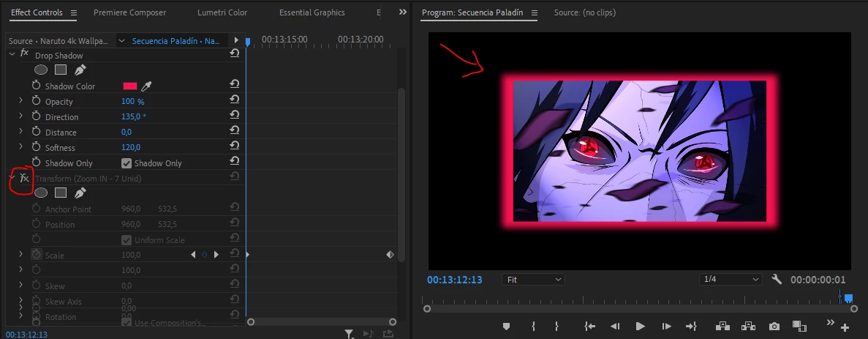The height and width of the screenshot is (339, 868).
Task: Create ellipse mask for Transform effect
Action: click(41, 193)
